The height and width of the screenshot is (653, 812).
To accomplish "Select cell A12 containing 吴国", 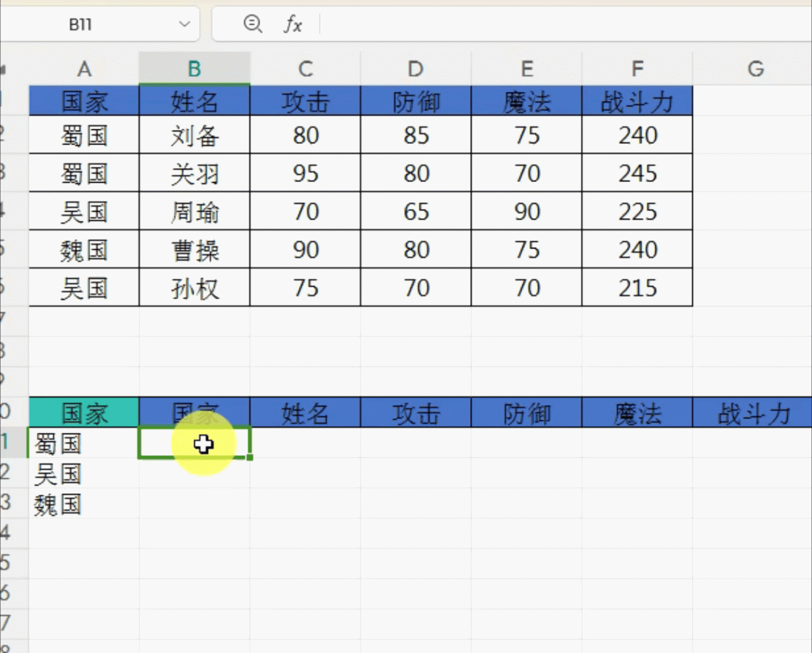I will coord(84,474).
